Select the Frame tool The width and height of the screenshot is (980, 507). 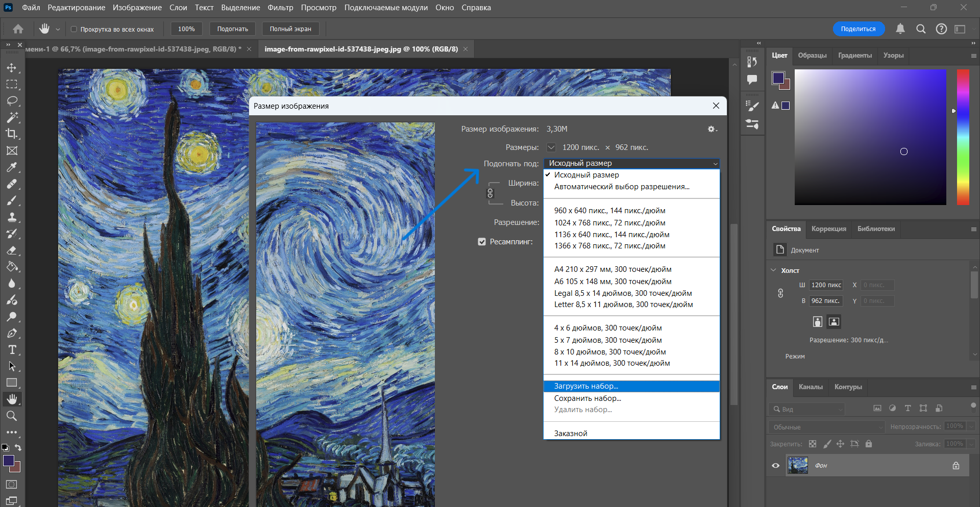point(12,150)
